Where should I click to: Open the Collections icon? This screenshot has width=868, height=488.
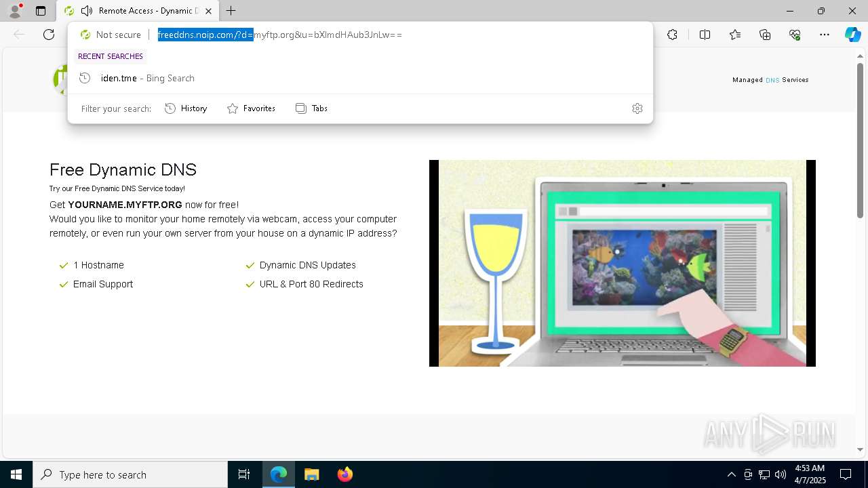click(765, 35)
